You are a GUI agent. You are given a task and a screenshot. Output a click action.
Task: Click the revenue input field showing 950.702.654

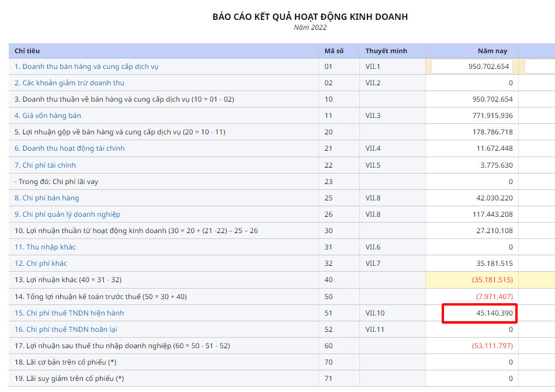(471, 67)
